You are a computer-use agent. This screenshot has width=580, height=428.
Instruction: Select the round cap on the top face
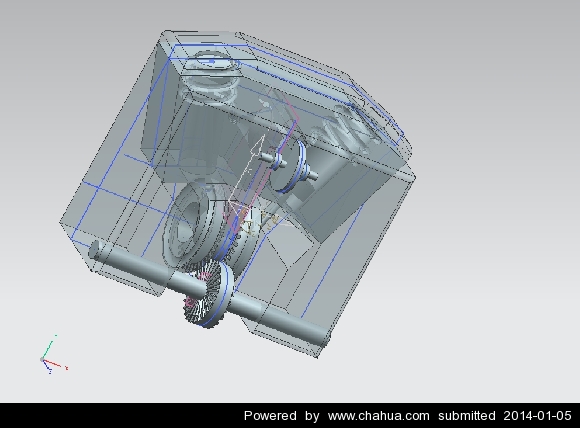tap(212, 61)
